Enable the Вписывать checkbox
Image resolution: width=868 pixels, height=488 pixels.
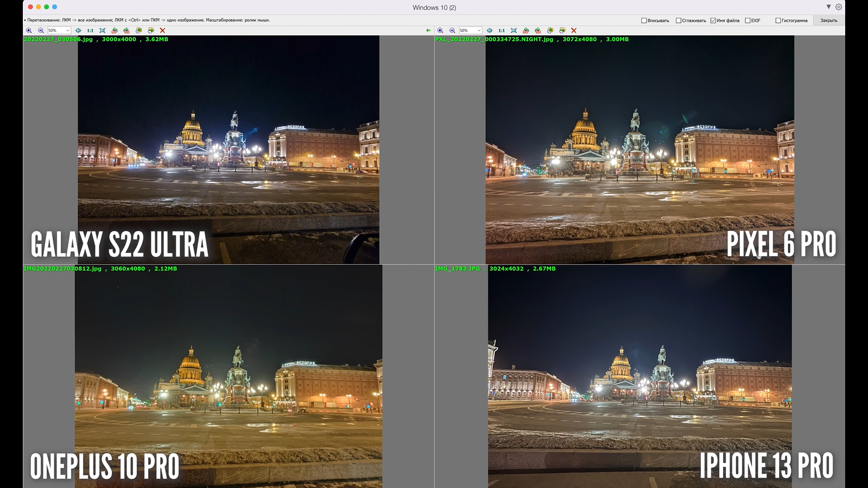click(644, 21)
